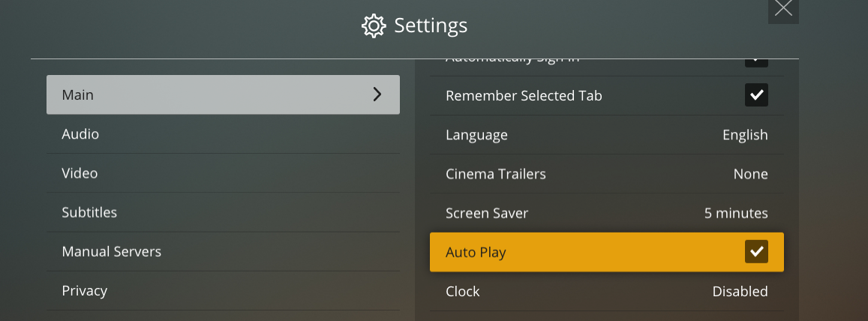The image size is (868, 321).
Task: Click the Settings gear icon
Action: pos(373,26)
